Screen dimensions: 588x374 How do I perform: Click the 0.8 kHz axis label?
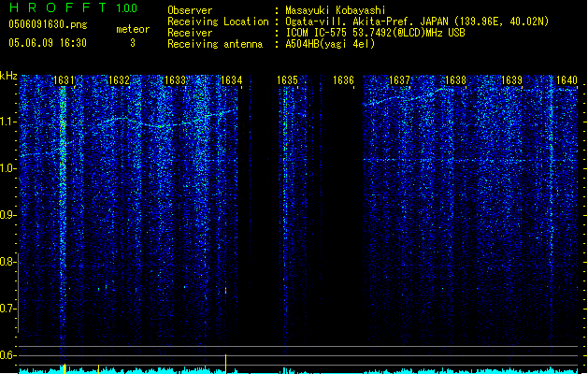tap(7, 262)
